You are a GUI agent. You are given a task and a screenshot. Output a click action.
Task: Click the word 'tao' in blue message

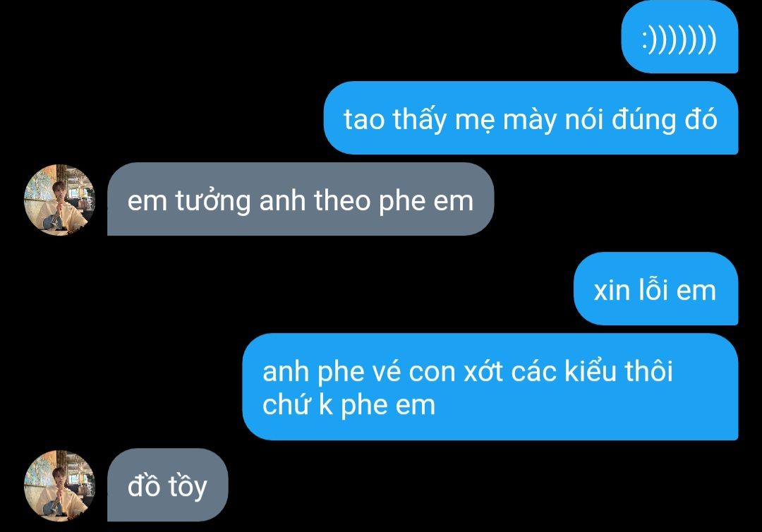click(364, 119)
